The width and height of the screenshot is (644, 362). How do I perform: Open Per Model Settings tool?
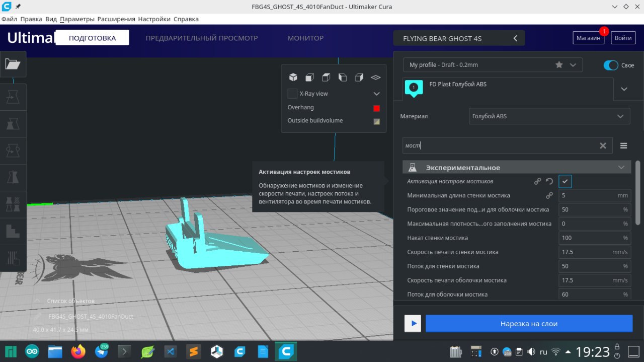click(13, 204)
